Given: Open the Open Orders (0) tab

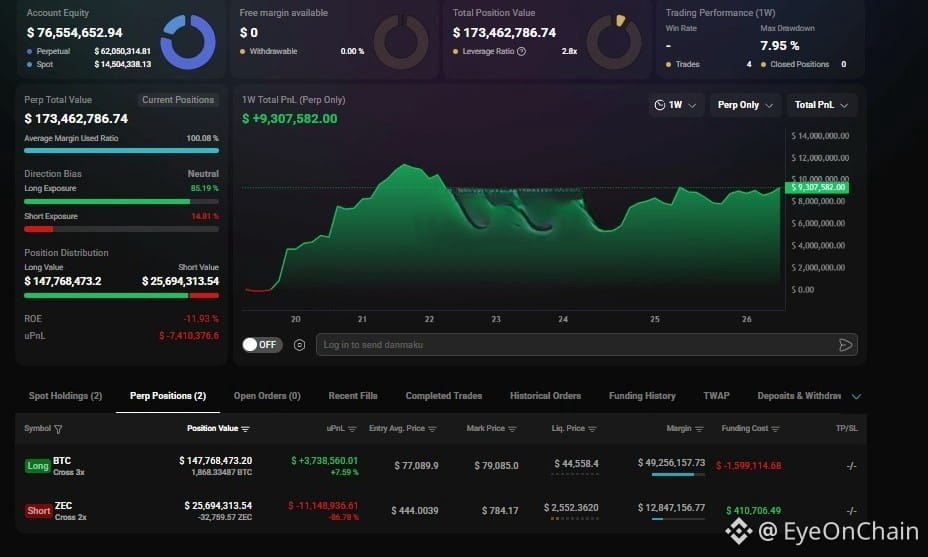Looking at the screenshot, I should coord(267,395).
